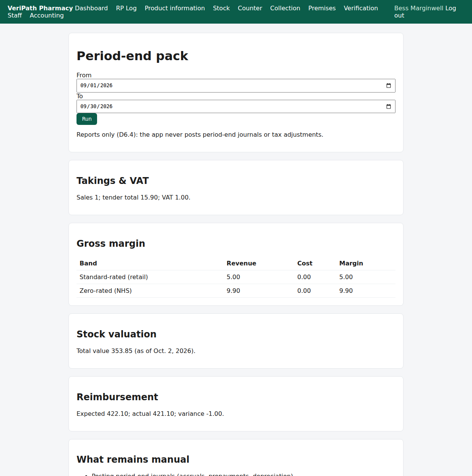Focus the From date input
The image size is (472, 476).
tap(236, 86)
